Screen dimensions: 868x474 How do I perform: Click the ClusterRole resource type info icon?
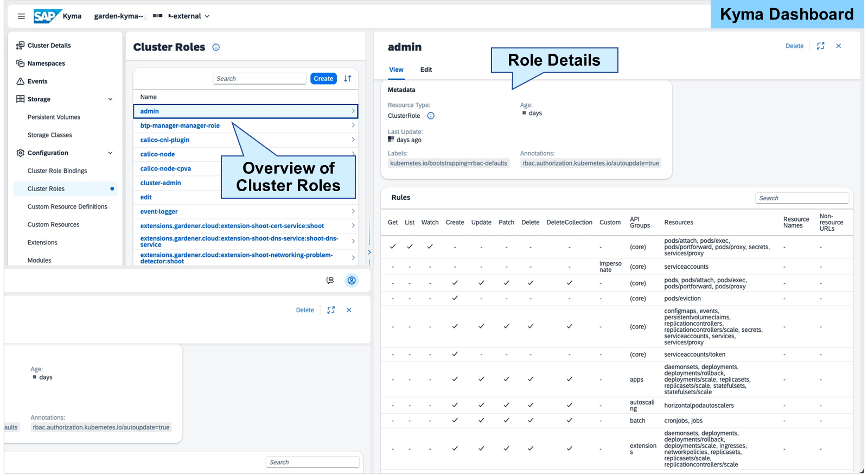(431, 116)
